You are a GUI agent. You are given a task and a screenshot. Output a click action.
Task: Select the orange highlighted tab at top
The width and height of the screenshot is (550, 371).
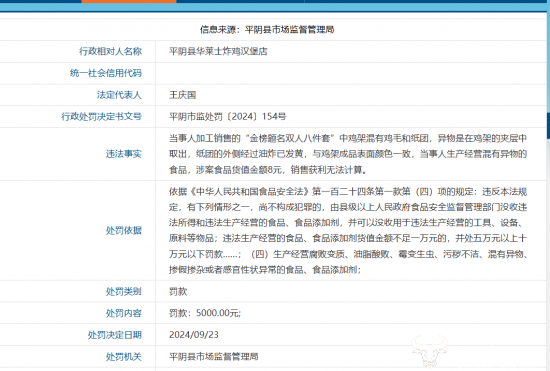(x=129, y=1)
